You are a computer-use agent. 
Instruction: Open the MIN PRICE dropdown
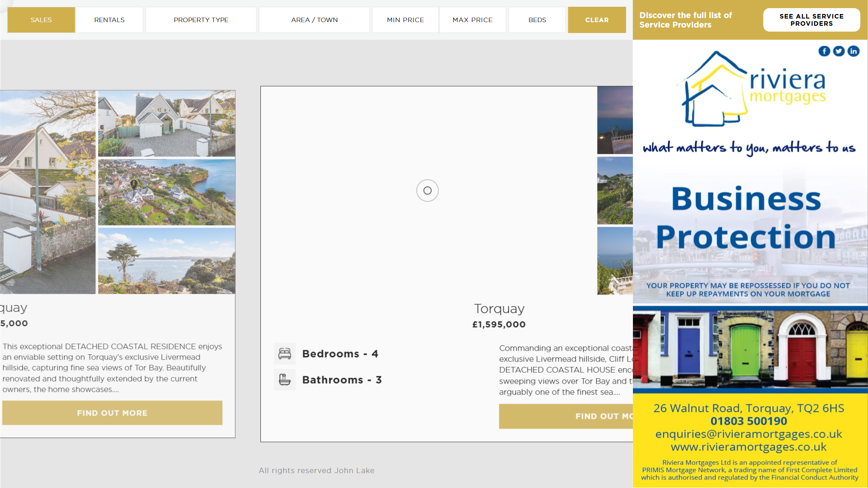click(x=405, y=20)
